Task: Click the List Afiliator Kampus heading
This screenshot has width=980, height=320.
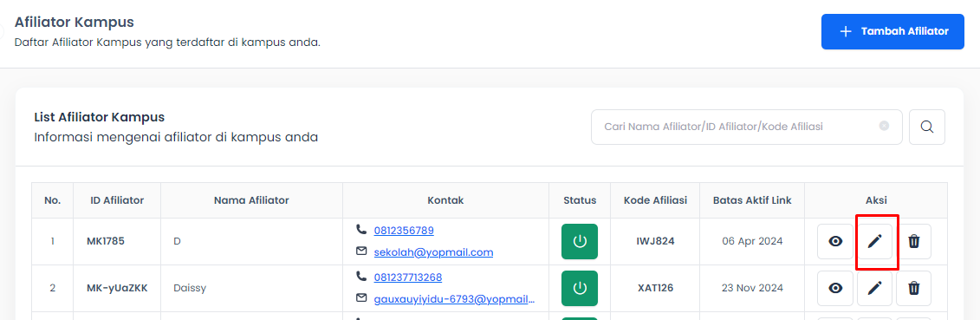Action: point(100,117)
